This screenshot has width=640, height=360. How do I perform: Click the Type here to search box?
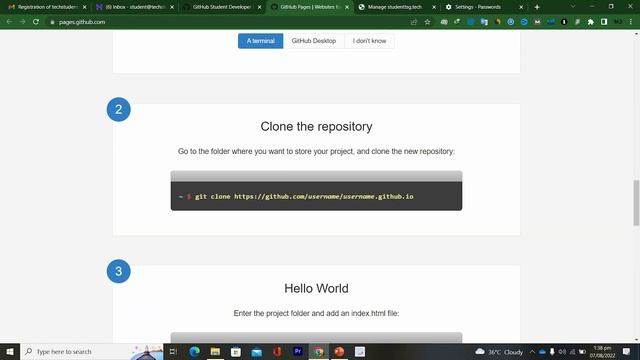tap(92, 351)
